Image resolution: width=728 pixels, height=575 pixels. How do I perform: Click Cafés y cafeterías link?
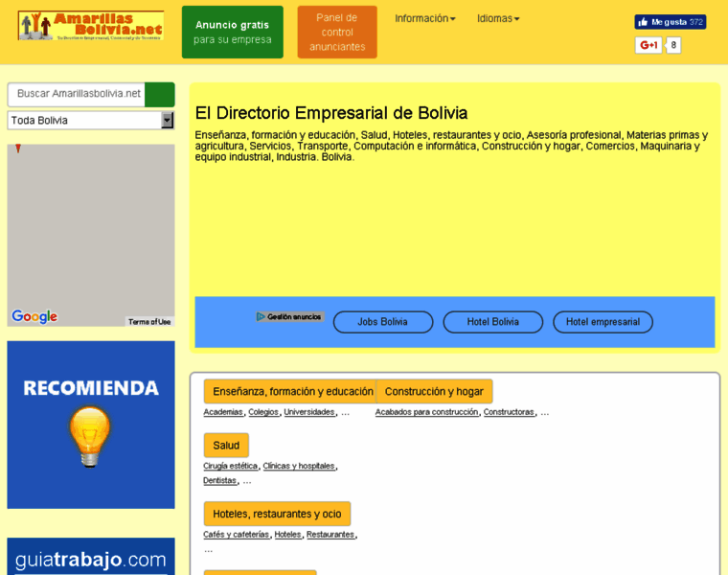click(x=237, y=535)
